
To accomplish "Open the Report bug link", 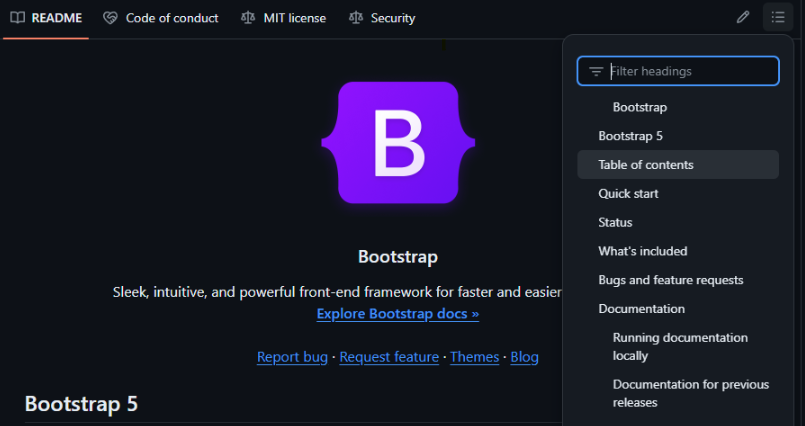I will click(292, 357).
